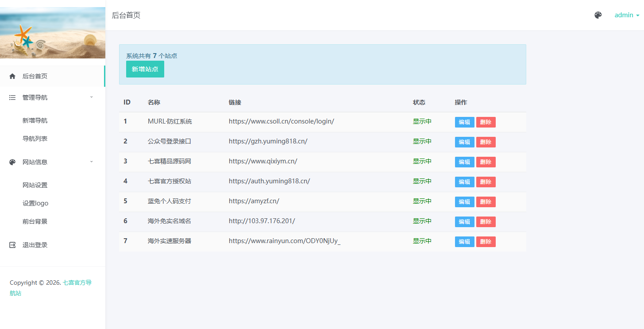Click the 新增站点 button

pyautogui.click(x=145, y=69)
